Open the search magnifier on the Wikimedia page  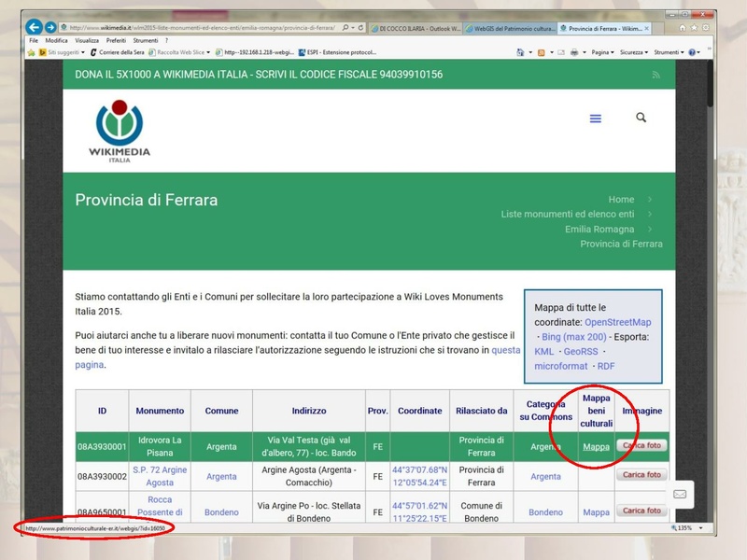641,119
